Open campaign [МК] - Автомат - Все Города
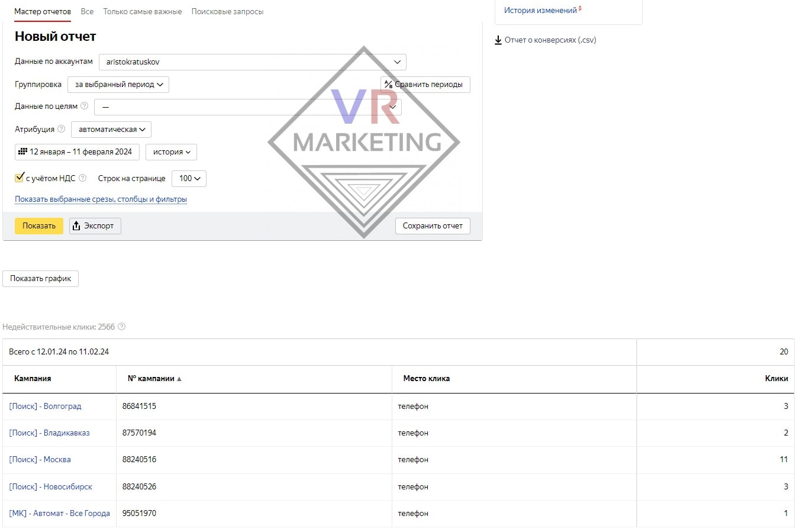800x532 pixels. (59, 514)
